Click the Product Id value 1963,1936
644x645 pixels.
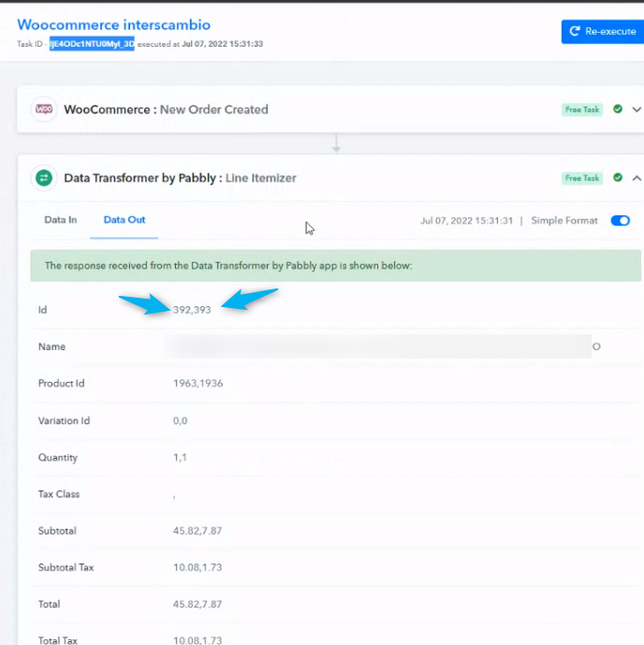point(198,384)
